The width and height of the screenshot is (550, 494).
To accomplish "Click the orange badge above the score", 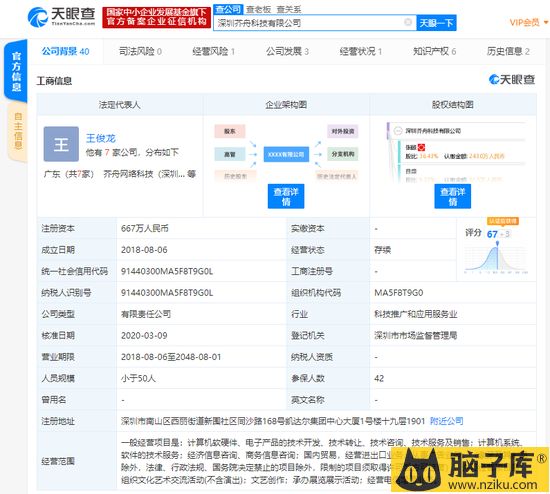I will [x=503, y=221].
